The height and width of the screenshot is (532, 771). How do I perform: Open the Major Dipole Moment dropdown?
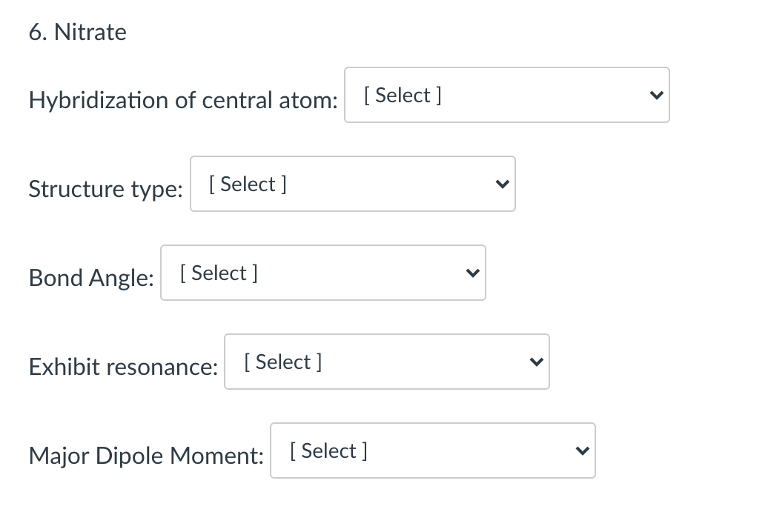pos(432,450)
